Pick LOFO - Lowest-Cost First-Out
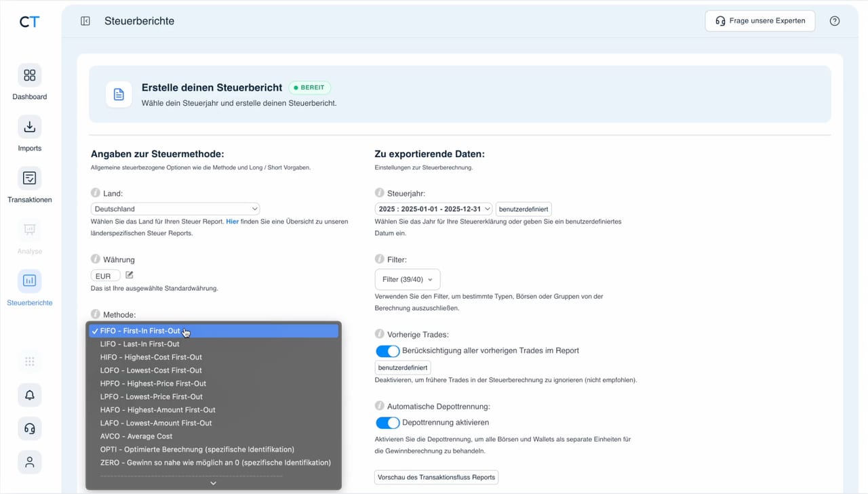Viewport: 868px width, 494px height. (214, 371)
